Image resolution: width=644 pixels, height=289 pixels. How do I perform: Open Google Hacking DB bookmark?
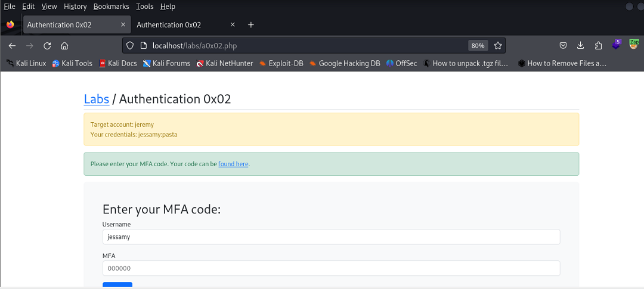[345, 63]
